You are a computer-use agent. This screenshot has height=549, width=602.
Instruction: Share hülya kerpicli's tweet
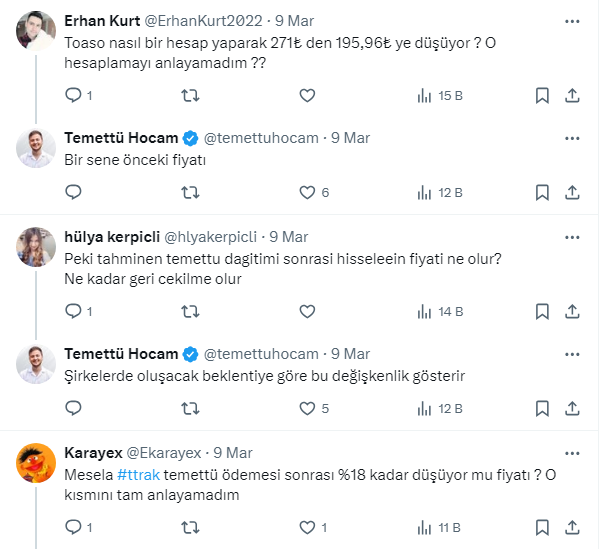pyautogui.click(x=573, y=311)
